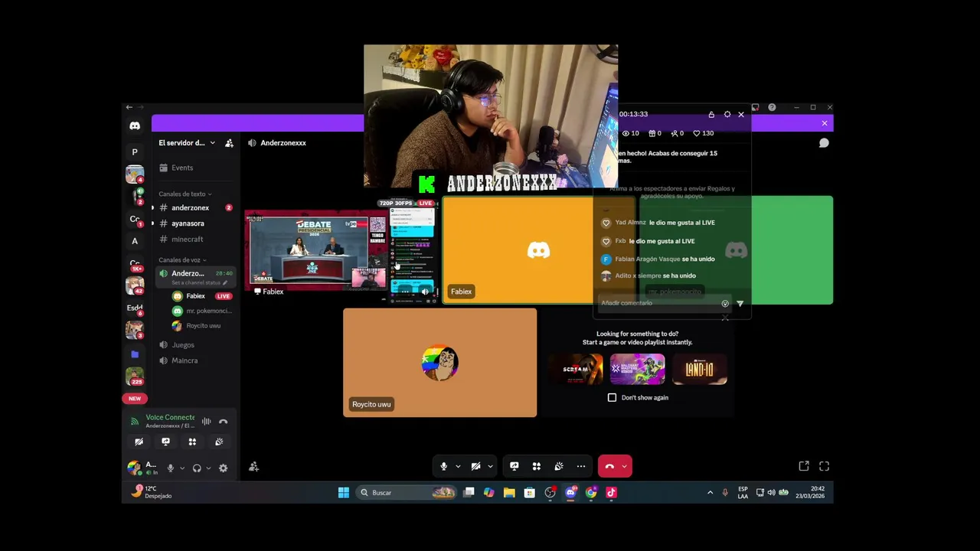The height and width of the screenshot is (551, 980).
Task: Share your screen from bottom call controls
Action: pyautogui.click(x=514, y=466)
